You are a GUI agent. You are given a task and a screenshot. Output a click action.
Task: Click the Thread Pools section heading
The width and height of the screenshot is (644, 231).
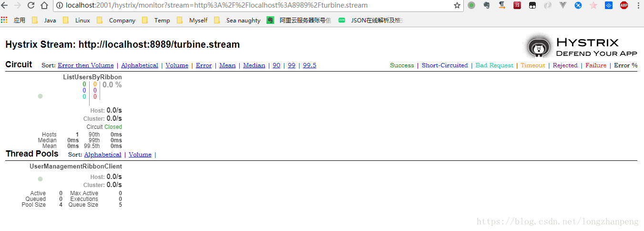[x=32, y=154]
